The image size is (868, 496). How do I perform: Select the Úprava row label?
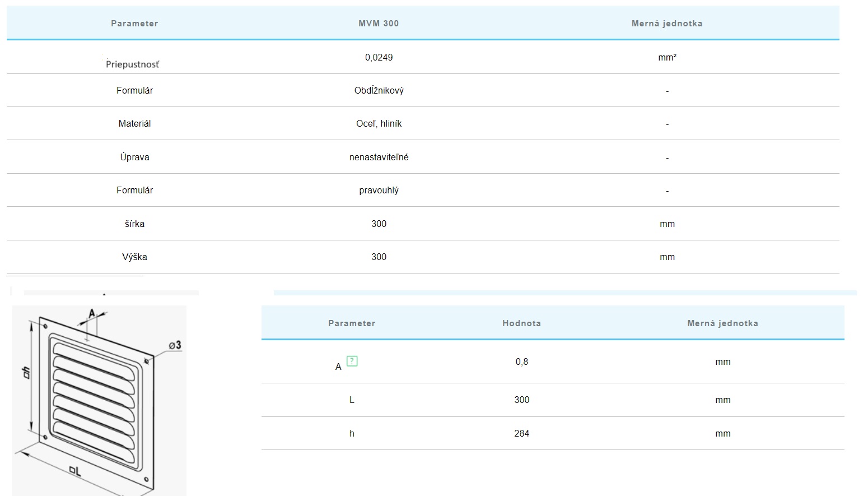click(134, 157)
